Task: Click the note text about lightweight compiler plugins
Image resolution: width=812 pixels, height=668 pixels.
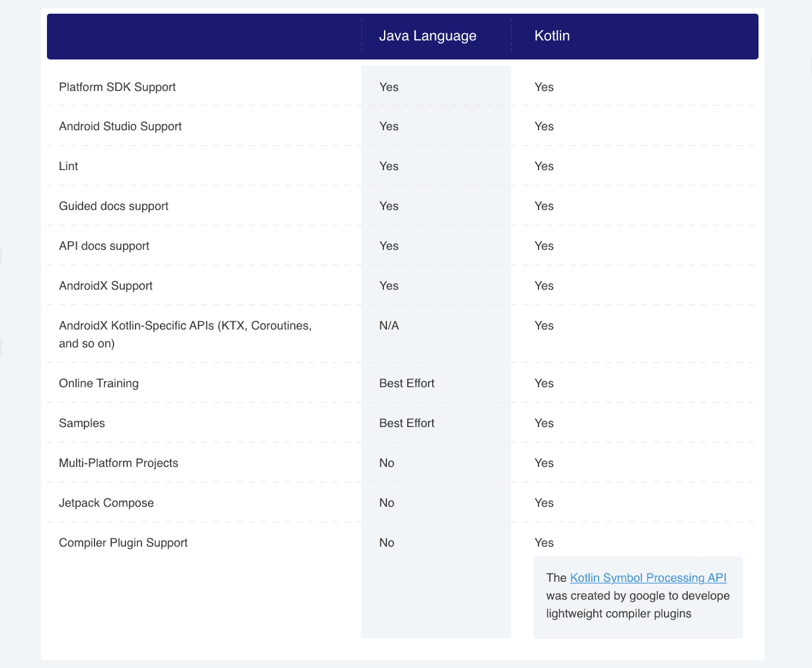Action: pyautogui.click(x=638, y=595)
